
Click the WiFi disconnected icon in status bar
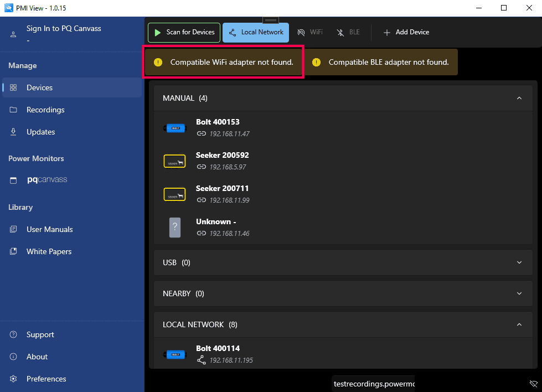(534, 384)
